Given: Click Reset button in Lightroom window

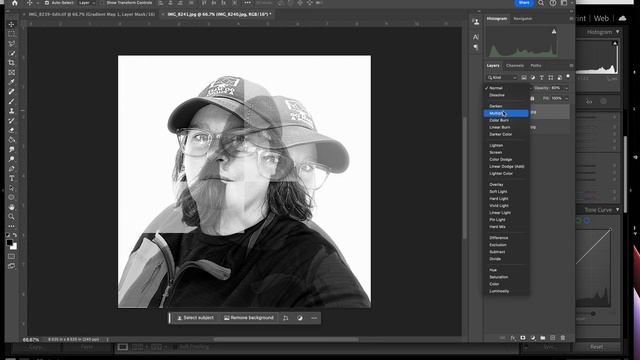Looking at the screenshot, I should click(596, 347).
